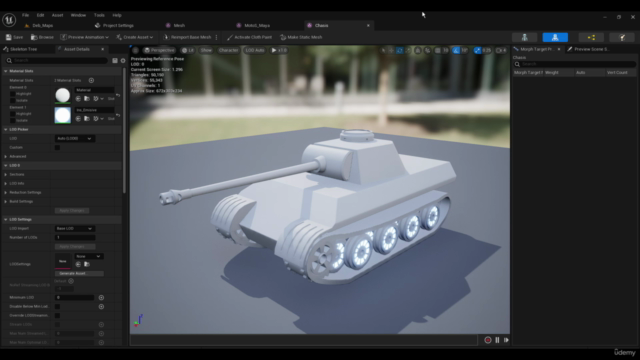Screen dimensions: 640x360
Task: Add a new material slot
Action: (91, 80)
